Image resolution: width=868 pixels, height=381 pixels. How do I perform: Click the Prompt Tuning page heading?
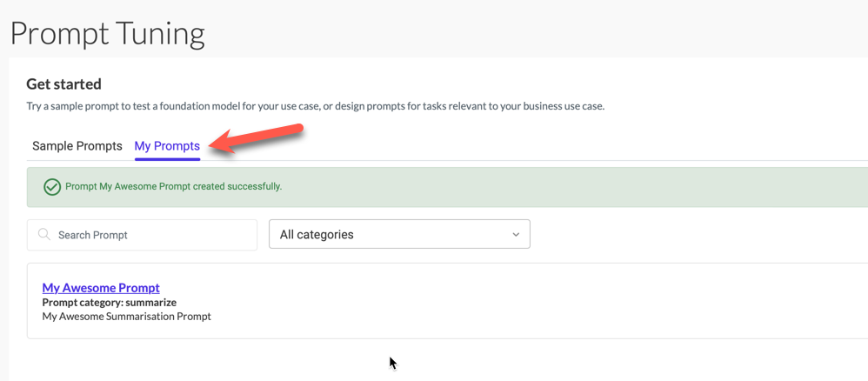(x=107, y=33)
